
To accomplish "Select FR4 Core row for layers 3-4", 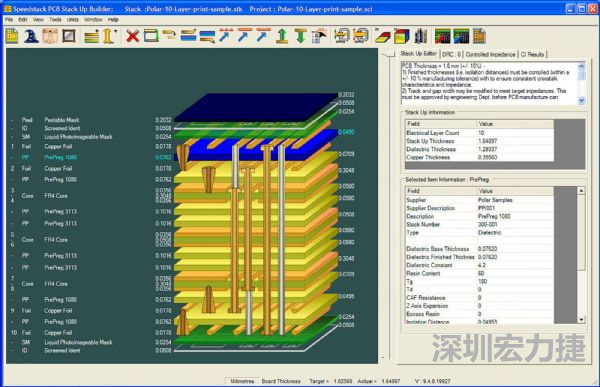I will [91, 196].
